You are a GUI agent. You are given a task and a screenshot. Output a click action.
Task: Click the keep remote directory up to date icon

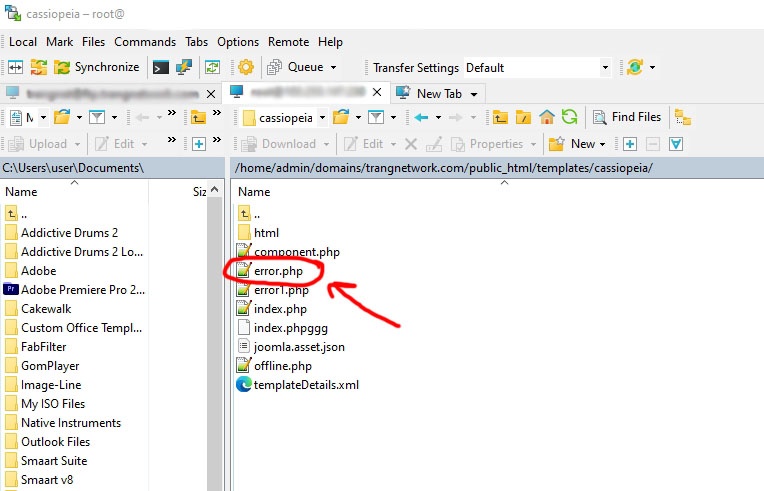click(x=212, y=67)
